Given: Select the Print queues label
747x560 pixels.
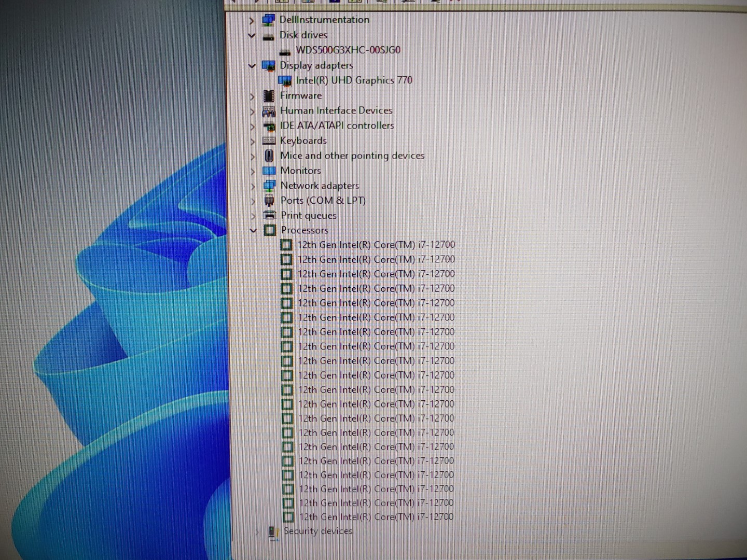Looking at the screenshot, I should point(309,215).
